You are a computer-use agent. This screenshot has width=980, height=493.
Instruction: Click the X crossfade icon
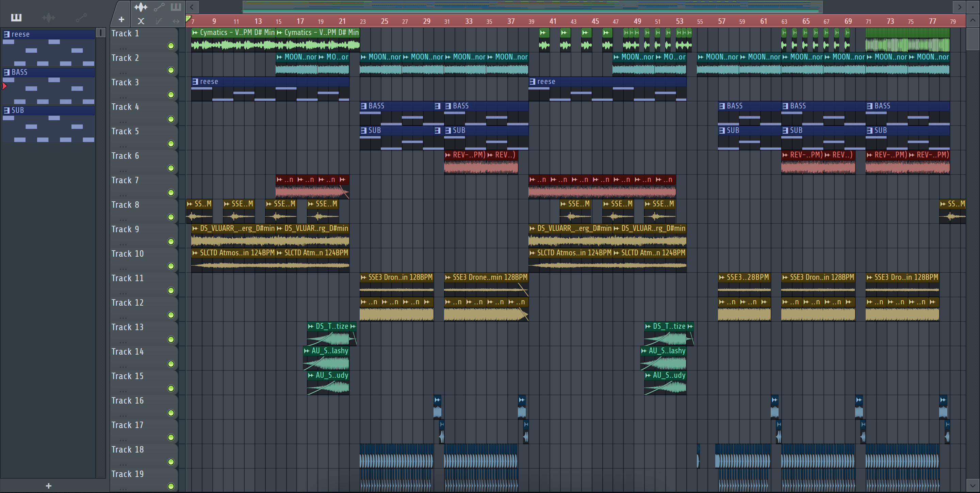[141, 21]
